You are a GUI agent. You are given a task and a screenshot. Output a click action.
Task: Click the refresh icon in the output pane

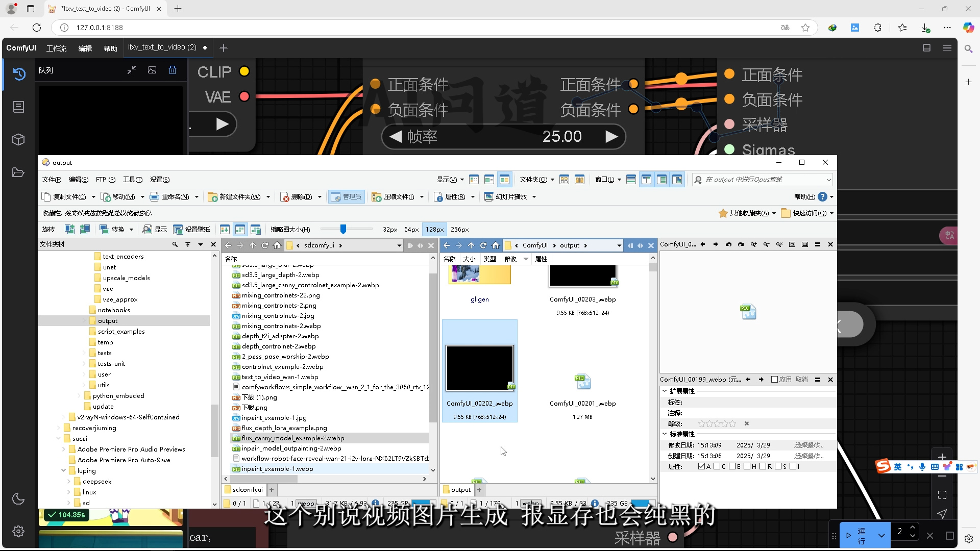[x=483, y=245]
